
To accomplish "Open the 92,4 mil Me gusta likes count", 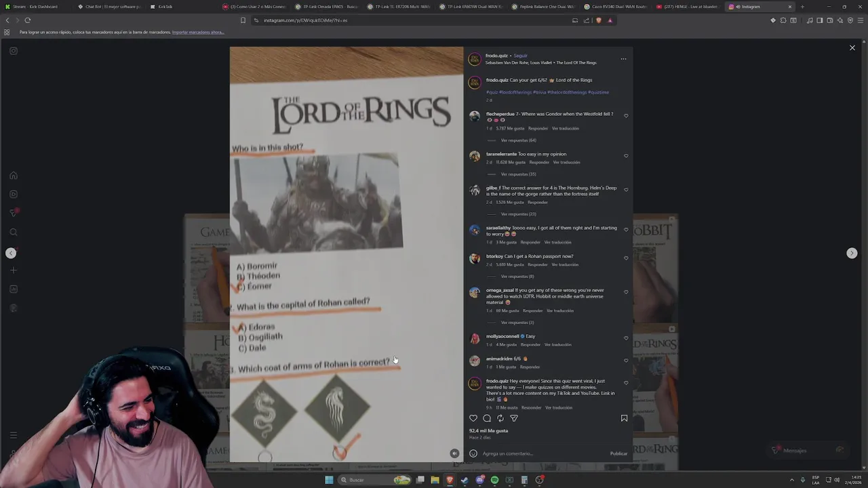I will point(488,431).
